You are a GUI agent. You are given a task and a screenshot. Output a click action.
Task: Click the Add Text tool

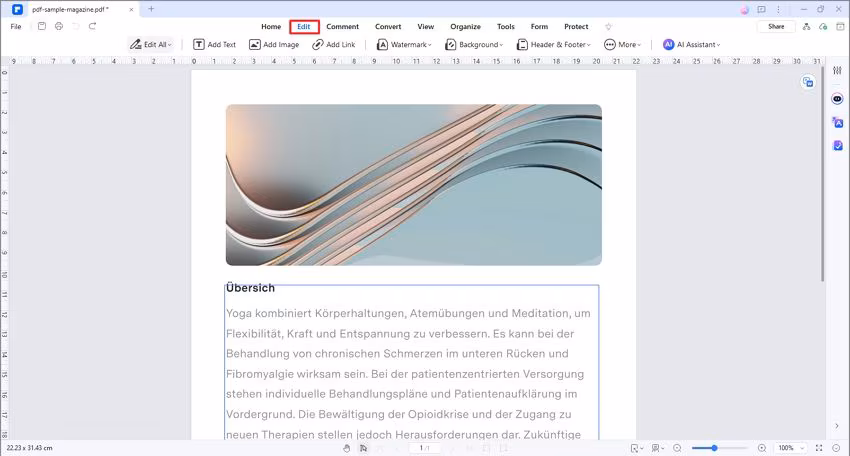(x=215, y=44)
